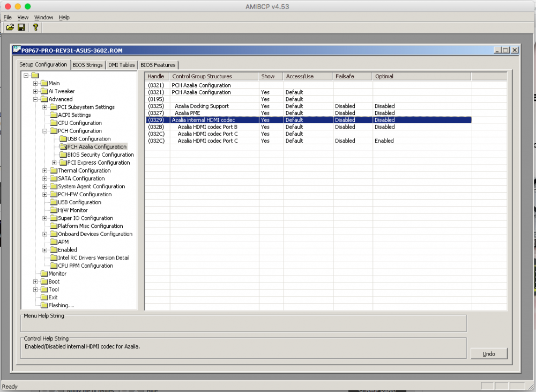Viewport: 536px width, 392px height.
Task: Select Onboard Devices Configuration in tree
Action: [95, 234]
